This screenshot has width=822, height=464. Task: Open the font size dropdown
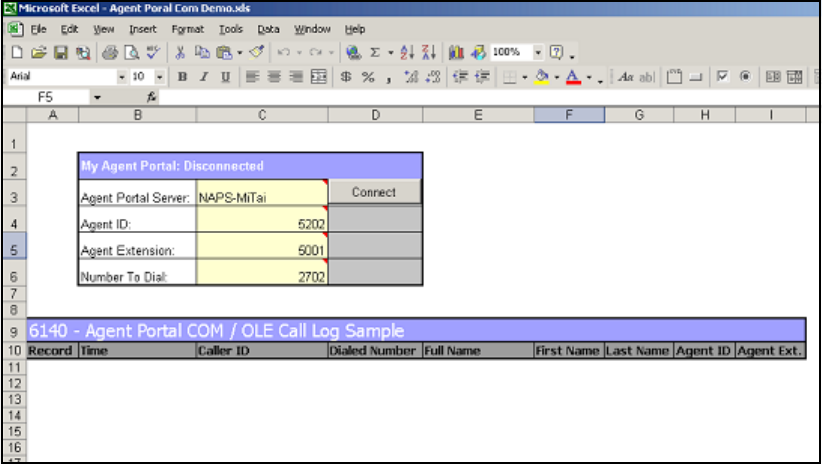pos(160,77)
